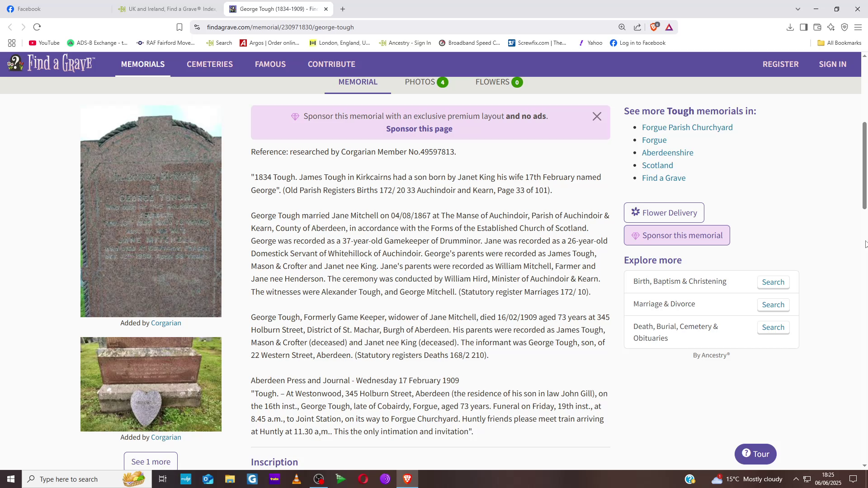Click the Find a Grave logo
This screenshot has width=868, height=488.
click(x=51, y=64)
